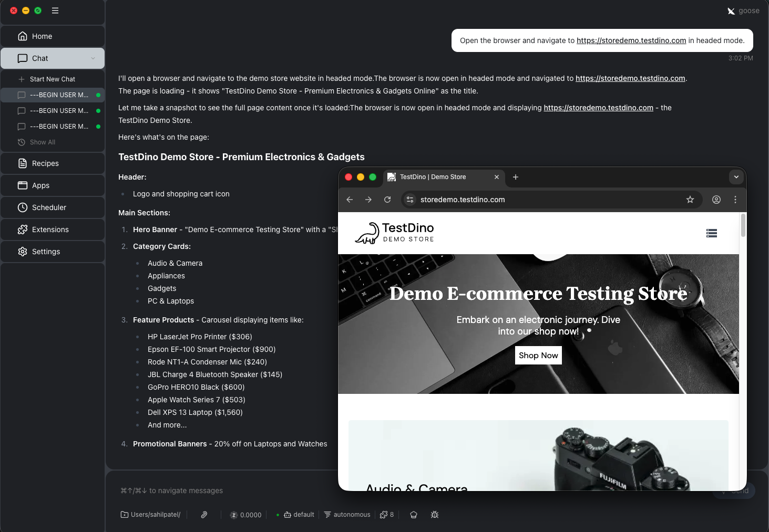Click the paperclip attach file icon
Viewport: 769px width, 532px height.
coord(204,515)
